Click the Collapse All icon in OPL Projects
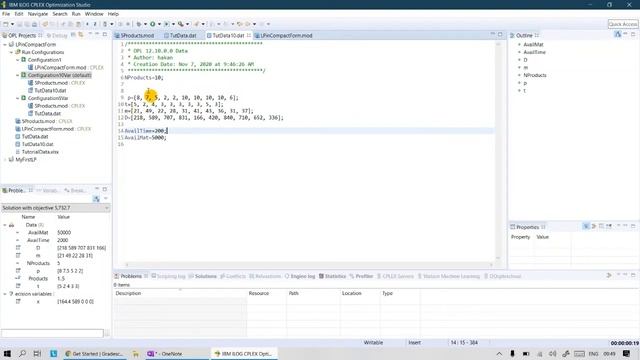 (x=73, y=35)
